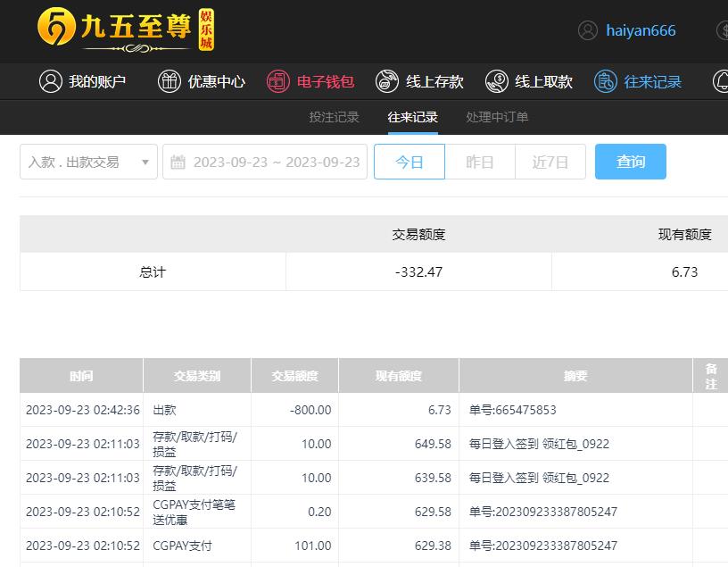Click the 九五至尊 site logo
The height and width of the screenshot is (567, 728).
(125, 30)
